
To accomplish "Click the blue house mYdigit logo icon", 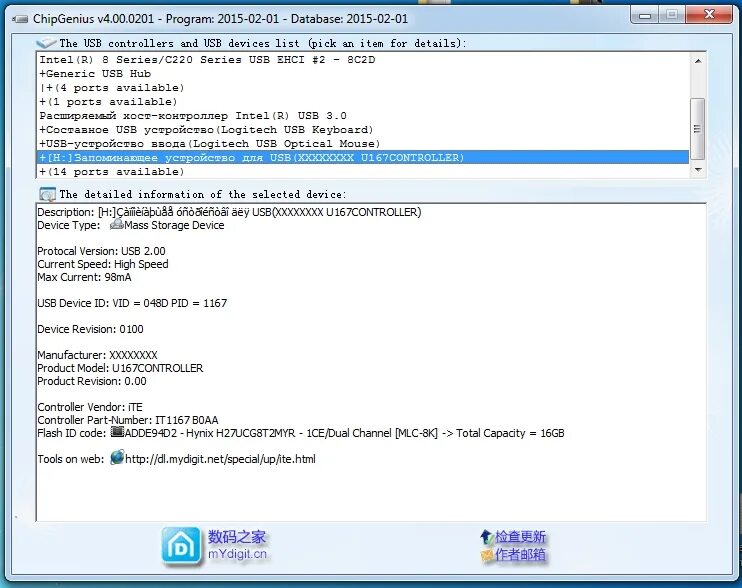I will (x=181, y=547).
